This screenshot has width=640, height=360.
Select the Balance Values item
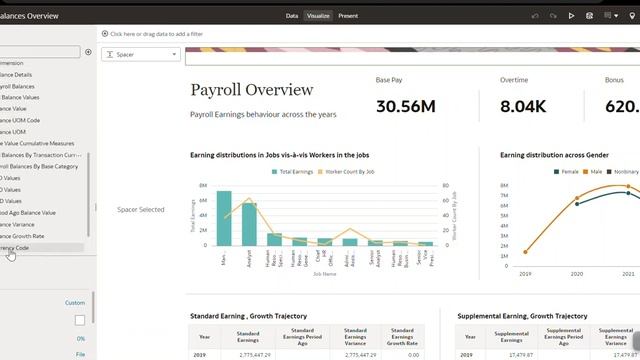click(20, 97)
